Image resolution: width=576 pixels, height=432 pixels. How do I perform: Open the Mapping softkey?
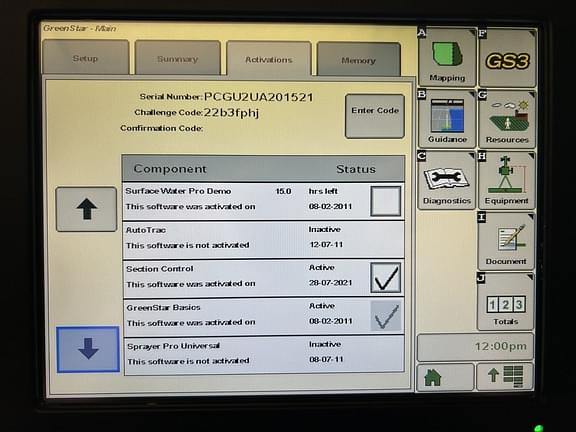pos(447,57)
